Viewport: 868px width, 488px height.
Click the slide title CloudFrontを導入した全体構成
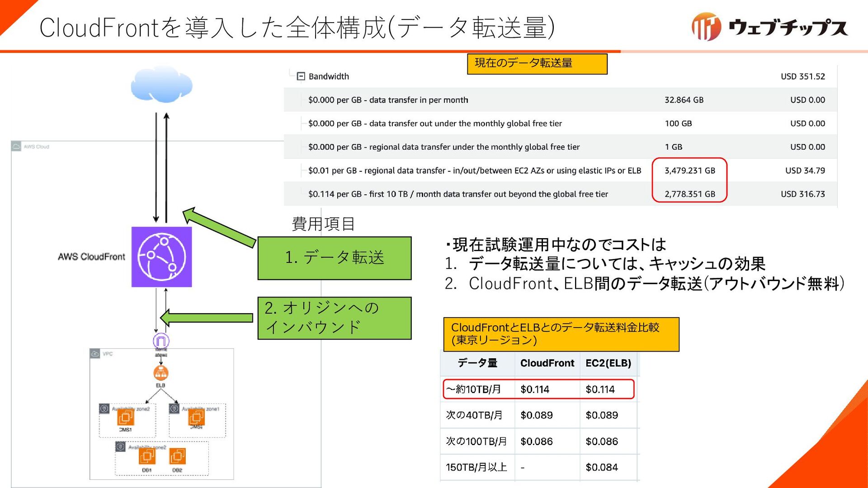pyautogui.click(x=297, y=27)
